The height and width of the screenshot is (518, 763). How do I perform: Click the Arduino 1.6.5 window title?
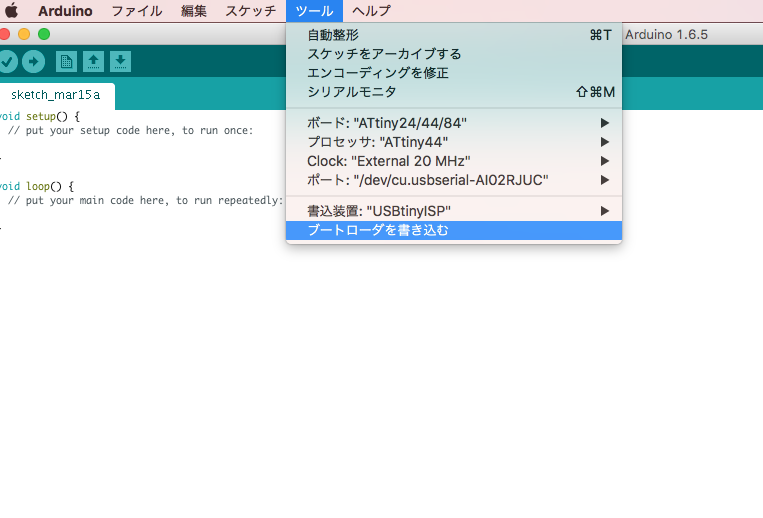666,35
